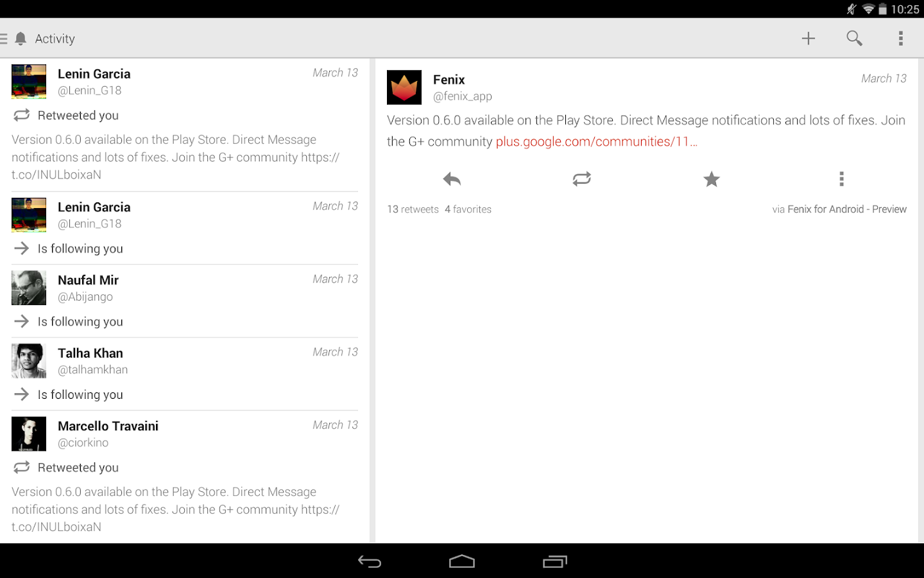This screenshot has height=578, width=924.
Task: Open the navigation drawer hamburger menu
Action: pos(4,39)
